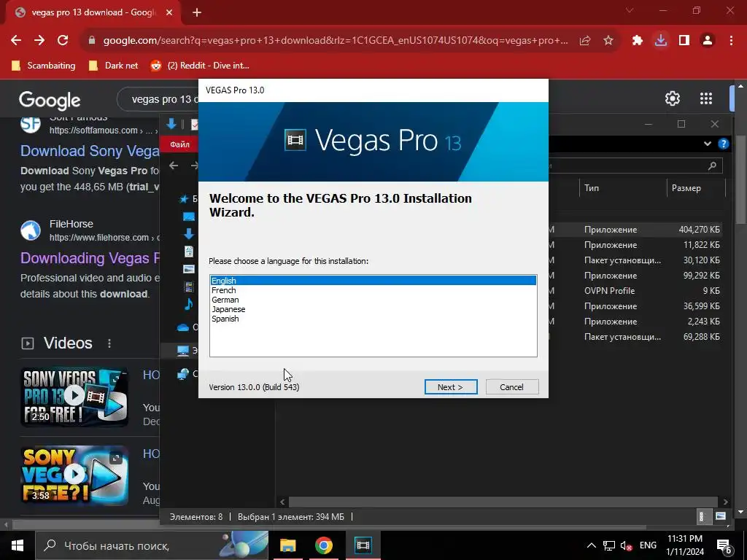Select the OVPN Profile file row

point(635,290)
